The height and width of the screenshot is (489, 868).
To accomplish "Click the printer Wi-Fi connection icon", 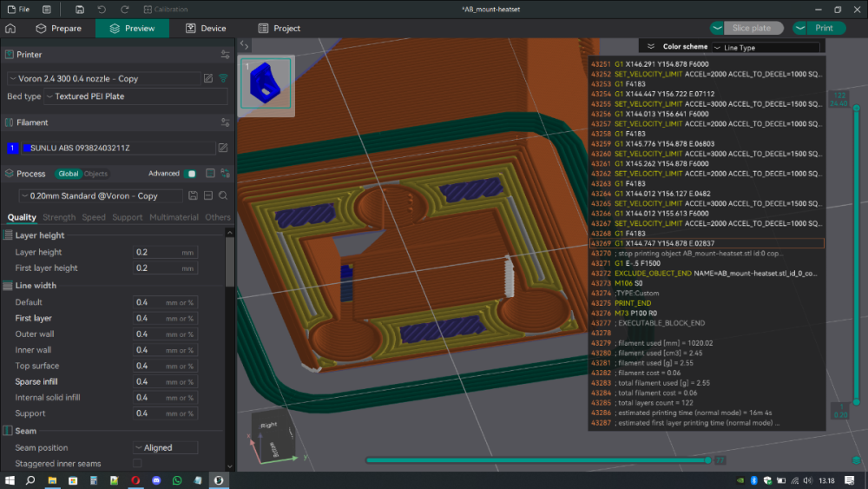I will pyautogui.click(x=224, y=79).
